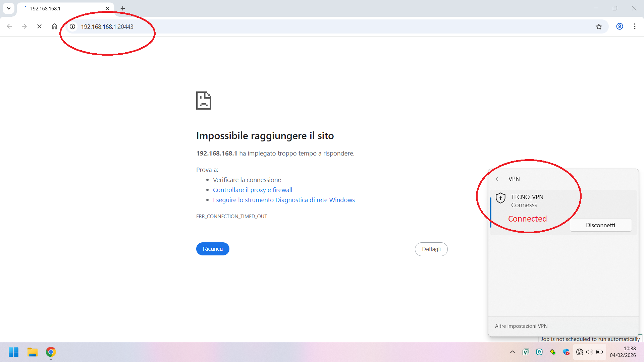
Task: Stop loading the page
Action: pos(39,26)
